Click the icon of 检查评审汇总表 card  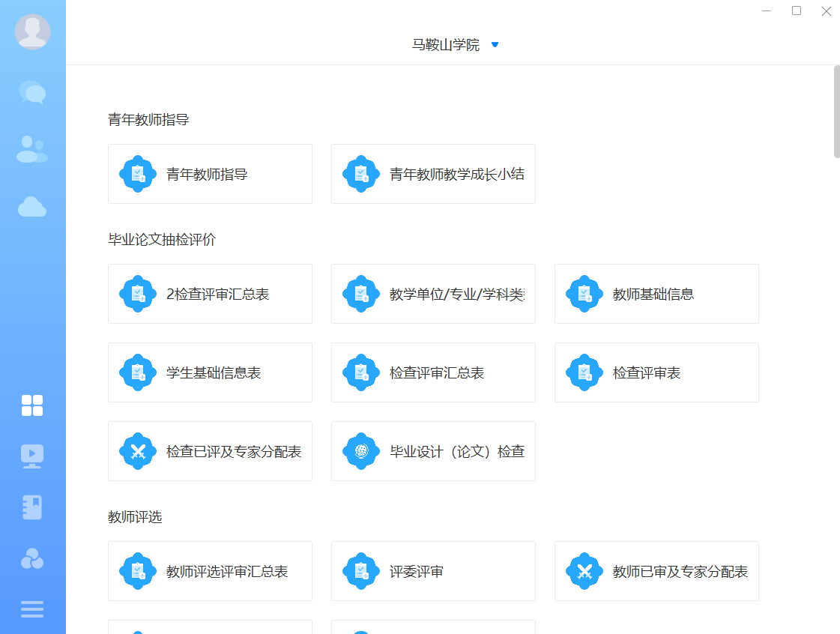[x=361, y=372]
